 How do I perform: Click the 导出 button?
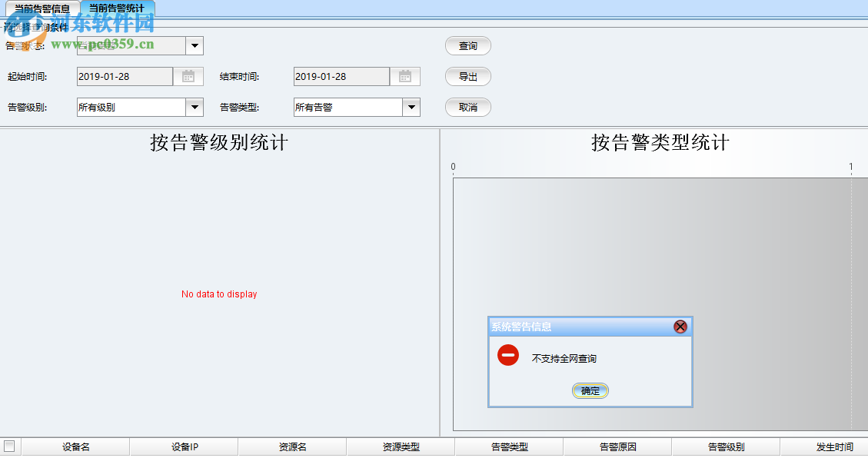coord(467,77)
